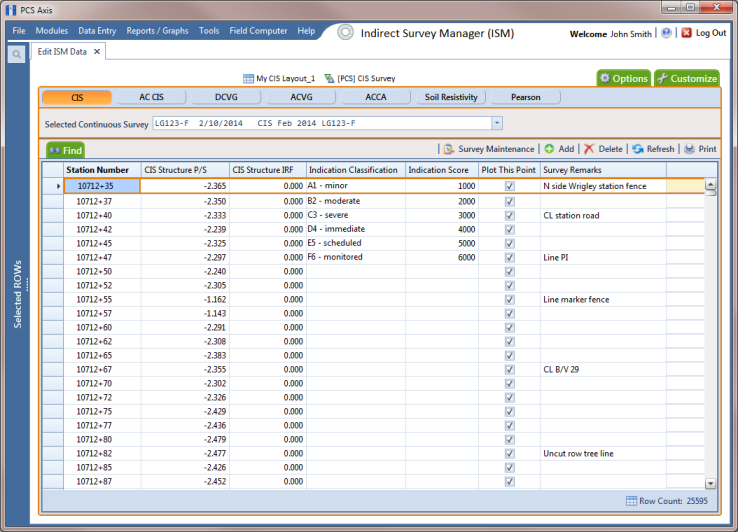Screen dimensions: 738x532
Task: Sort by Station Number column header
Action: (102, 170)
